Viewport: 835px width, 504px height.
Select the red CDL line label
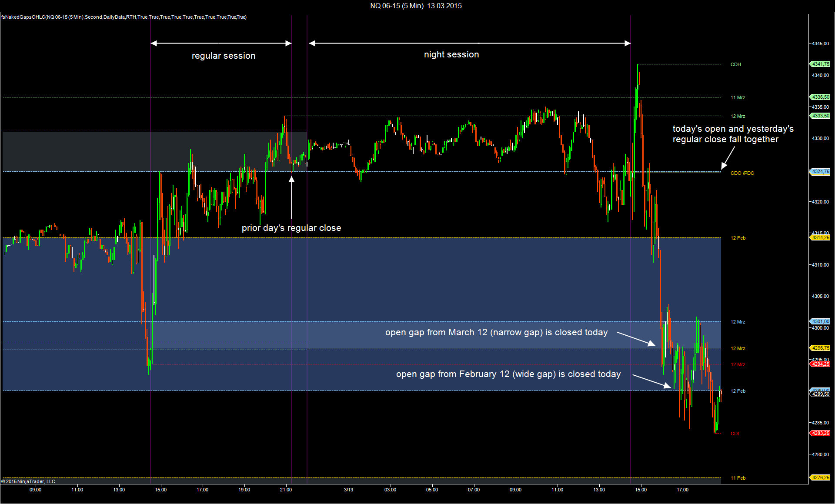coord(735,434)
